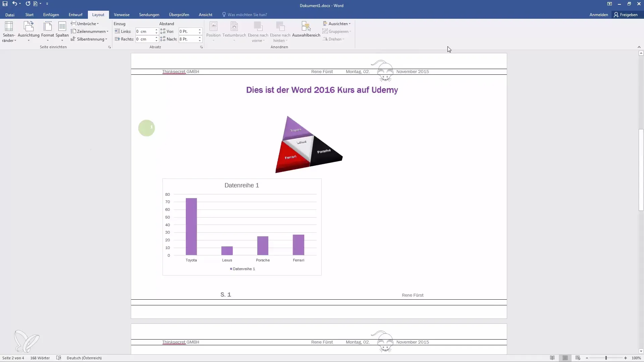Screen dimensions: 644x362
Task: Click the vertical scrollbar thumb
Action: 641,170
